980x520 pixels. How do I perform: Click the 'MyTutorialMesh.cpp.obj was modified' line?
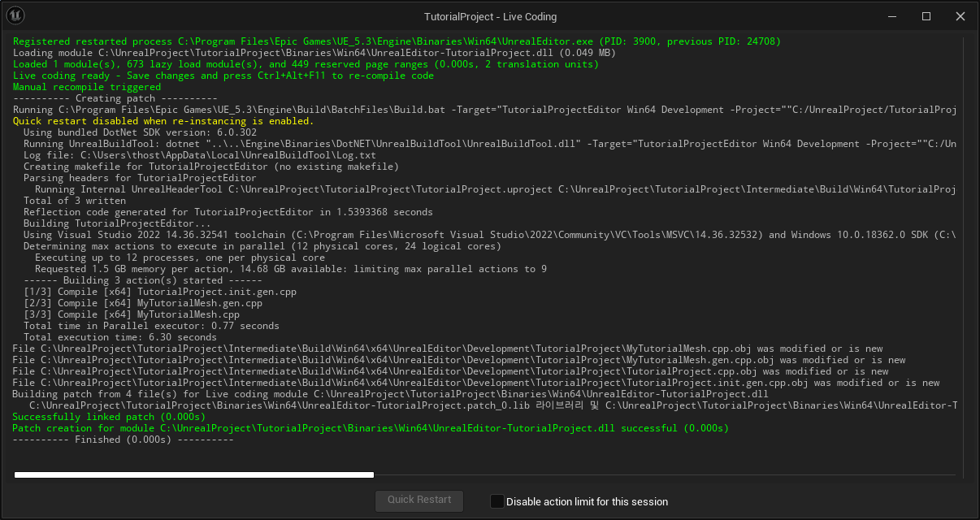pyautogui.click(x=448, y=349)
